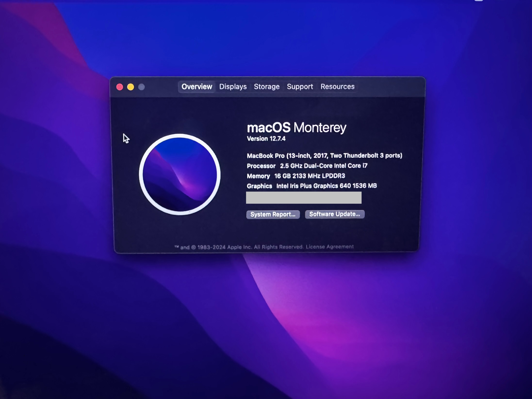
Task: Click the macOS Monterey circular logo
Action: point(180,174)
